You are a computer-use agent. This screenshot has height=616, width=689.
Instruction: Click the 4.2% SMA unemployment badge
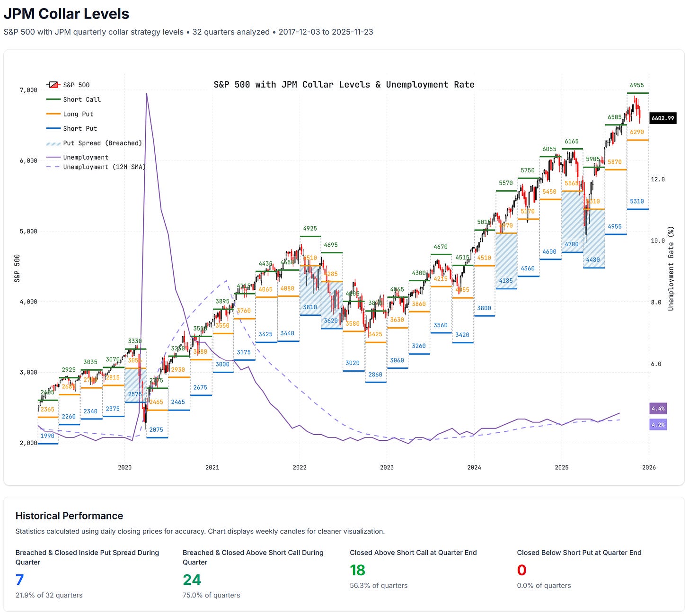click(658, 425)
